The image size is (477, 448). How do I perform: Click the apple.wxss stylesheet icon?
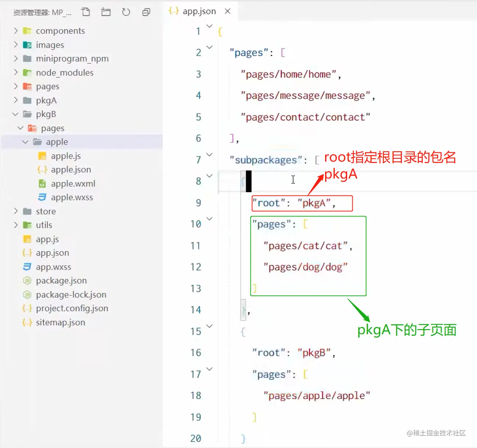point(42,197)
